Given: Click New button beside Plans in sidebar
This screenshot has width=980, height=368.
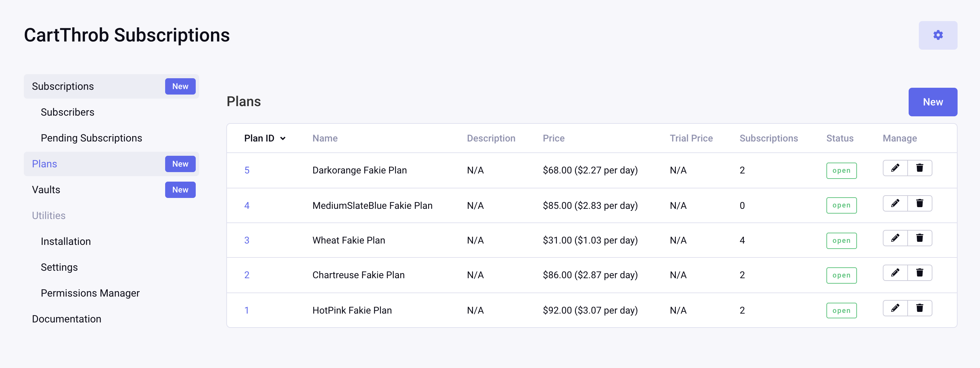Looking at the screenshot, I should [x=180, y=164].
